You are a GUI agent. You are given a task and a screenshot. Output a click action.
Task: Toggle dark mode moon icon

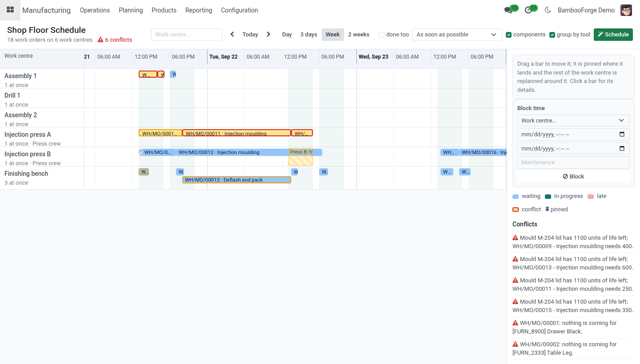pos(548,10)
